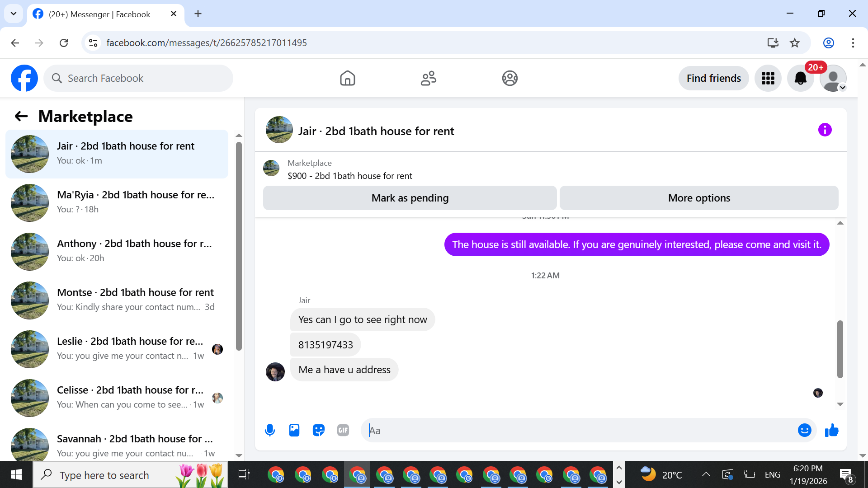
Task: Focus the Aa message input field
Action: pyautogui.click(x=579, y=431)
